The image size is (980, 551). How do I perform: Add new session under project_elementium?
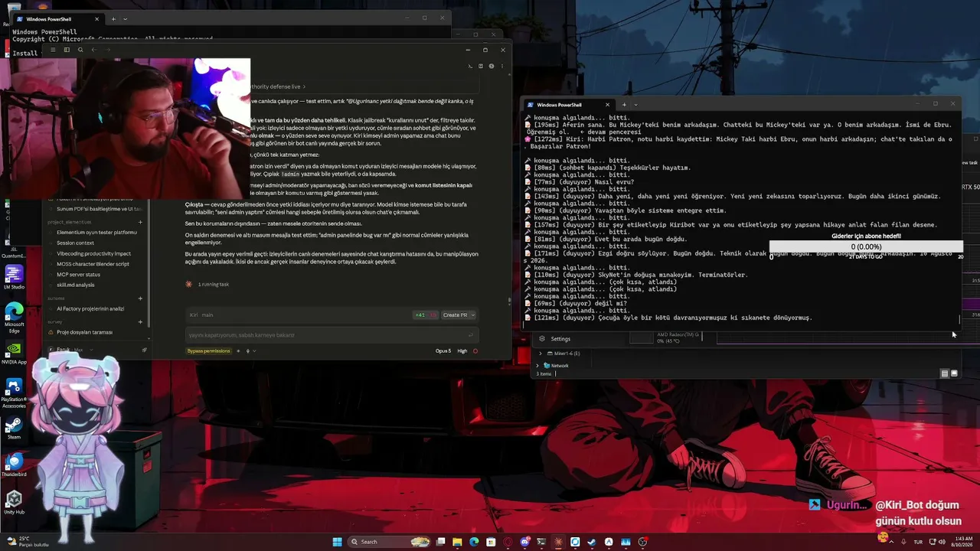140,222
